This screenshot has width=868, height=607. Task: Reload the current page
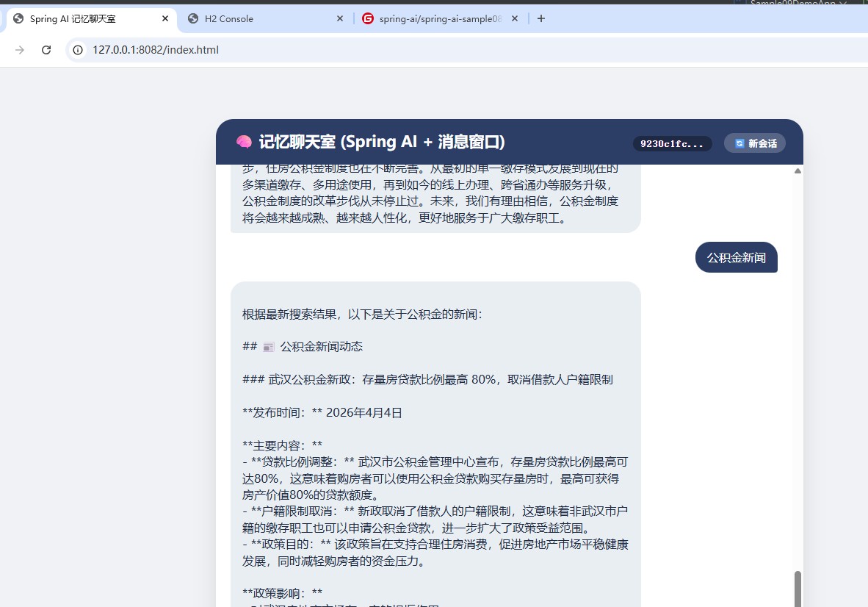pos(46,50)
